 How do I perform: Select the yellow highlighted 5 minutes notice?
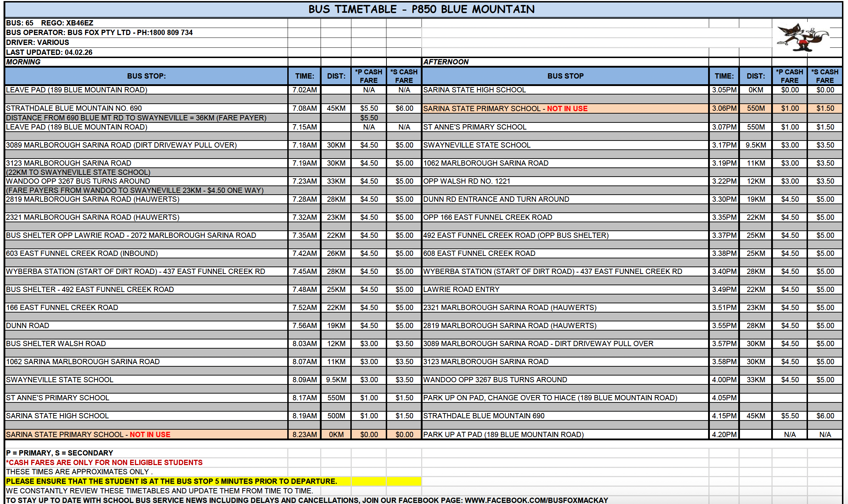[x=171, y=481]
